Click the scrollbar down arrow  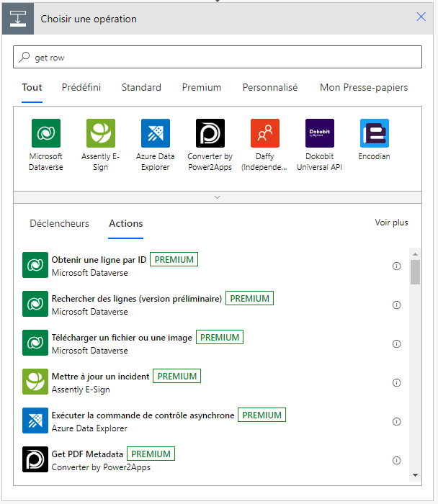(x=415, y=475)
